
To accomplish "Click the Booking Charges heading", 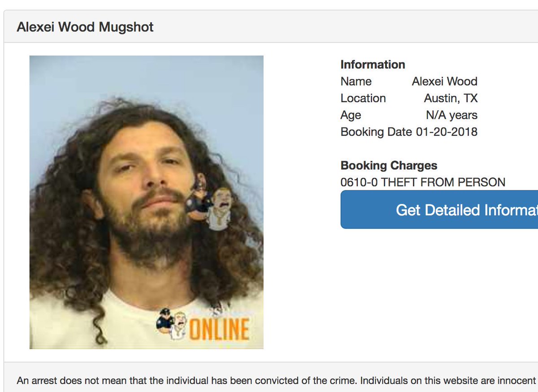I will [389, 165].
